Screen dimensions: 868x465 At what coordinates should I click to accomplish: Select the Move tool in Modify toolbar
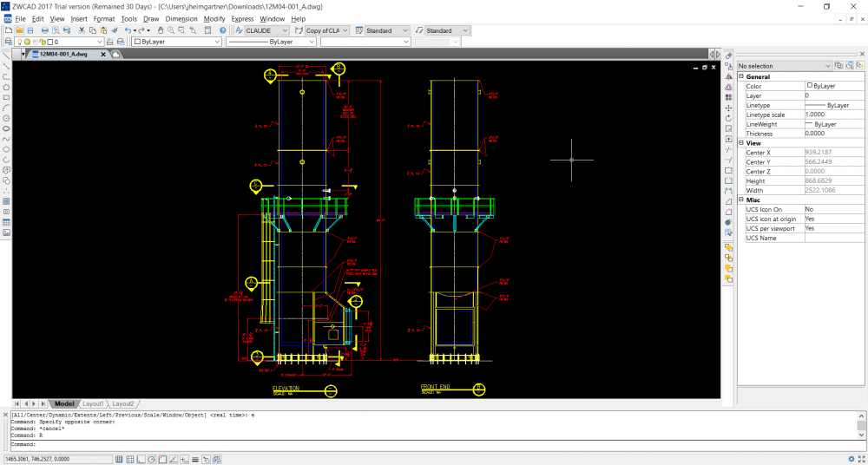728,108
